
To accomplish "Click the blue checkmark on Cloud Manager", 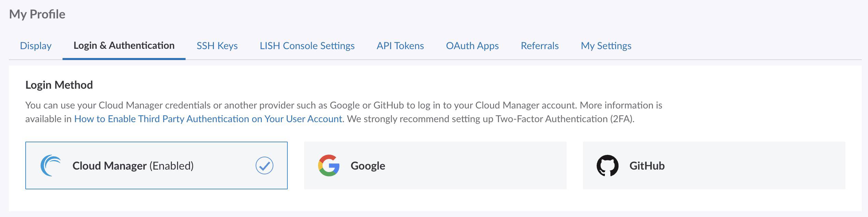I will [264, 165].
